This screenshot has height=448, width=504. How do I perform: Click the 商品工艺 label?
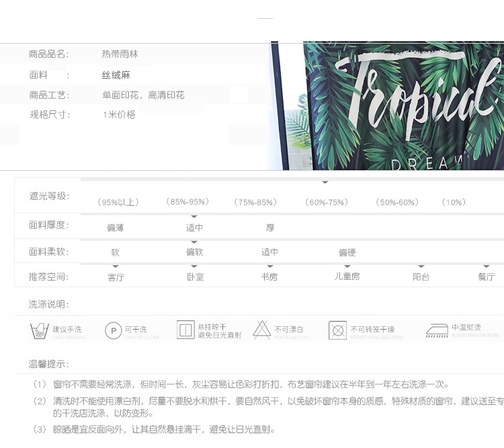49,95
